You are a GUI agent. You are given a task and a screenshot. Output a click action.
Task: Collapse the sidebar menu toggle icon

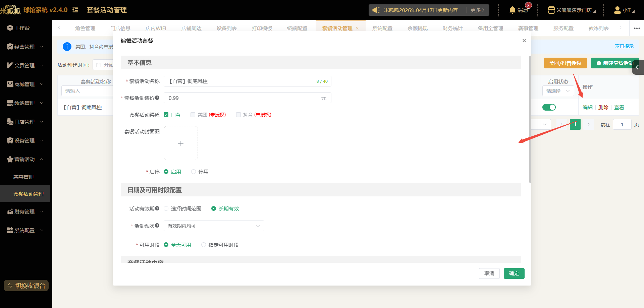pyautogui.click(x=75, y=10)
